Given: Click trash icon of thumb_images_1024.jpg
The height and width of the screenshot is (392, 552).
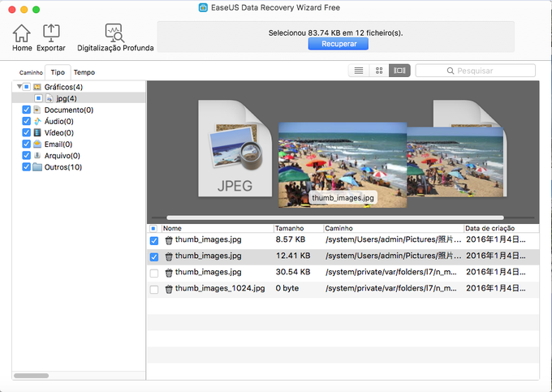Looking at the screenshot, I should pyautogui.click(x=169, y=289).
